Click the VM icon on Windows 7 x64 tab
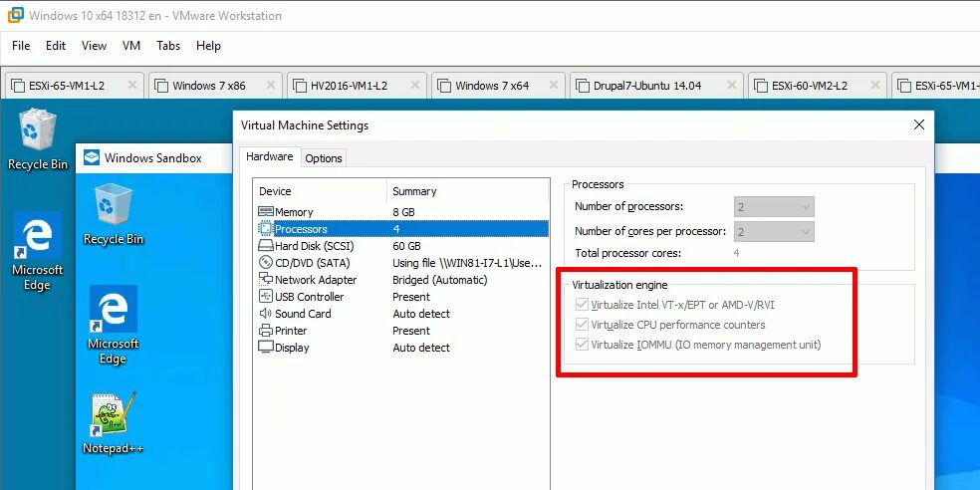Viewport: 980px width, 490px height. [444, 86]
